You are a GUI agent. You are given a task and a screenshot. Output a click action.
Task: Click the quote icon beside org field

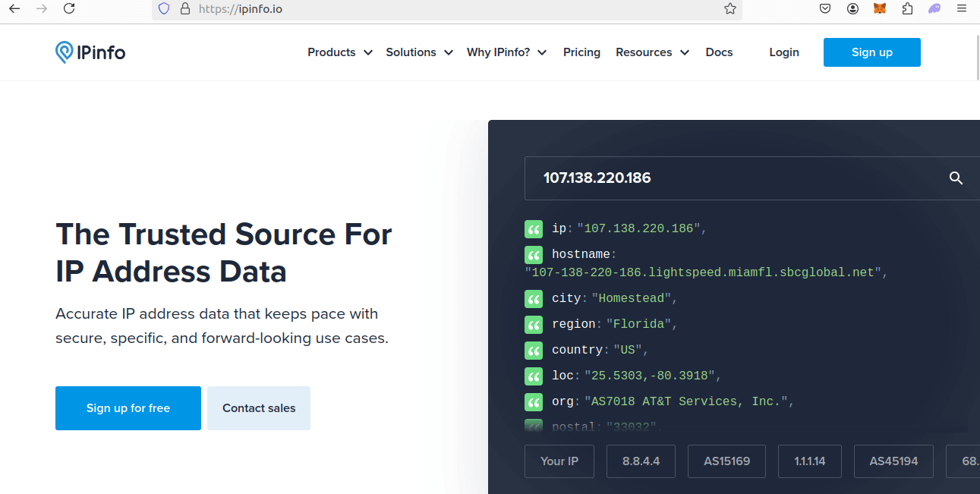tap(534, 402)
